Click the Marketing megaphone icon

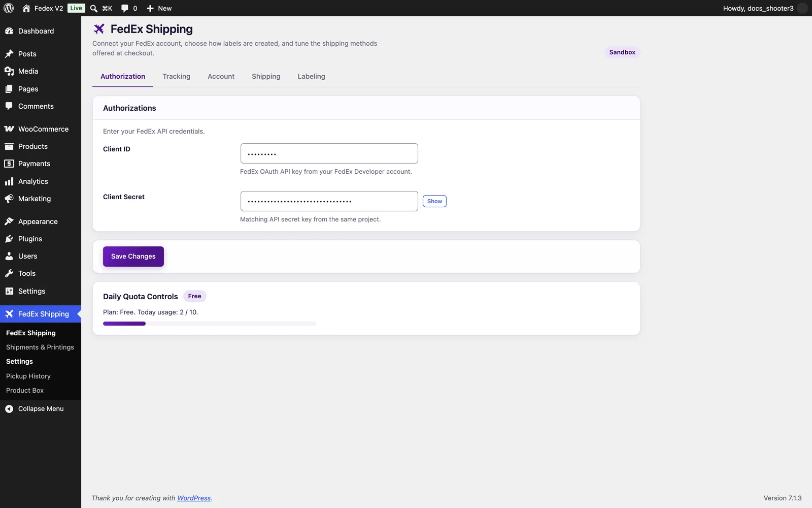(x=9, y=199)
